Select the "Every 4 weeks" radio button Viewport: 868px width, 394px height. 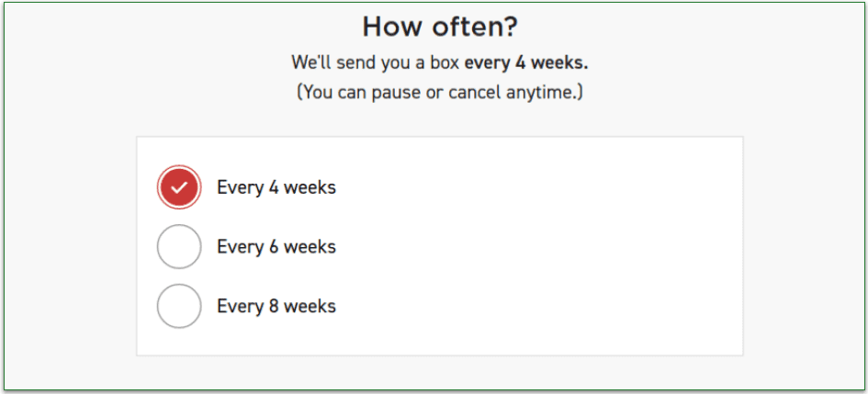(179, 187)
